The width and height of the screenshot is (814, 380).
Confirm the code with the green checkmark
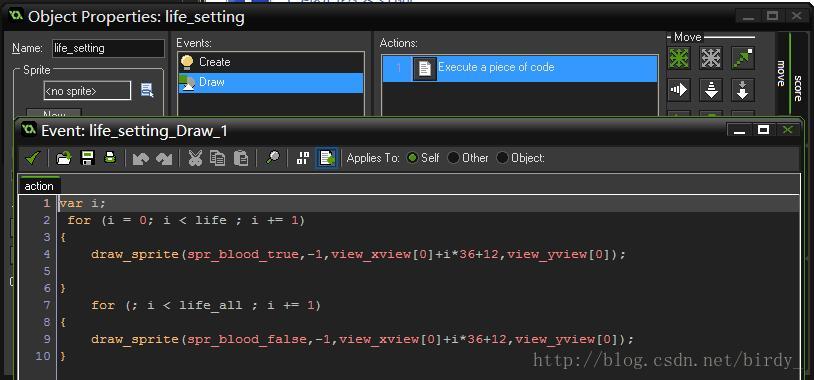[32, 158]
